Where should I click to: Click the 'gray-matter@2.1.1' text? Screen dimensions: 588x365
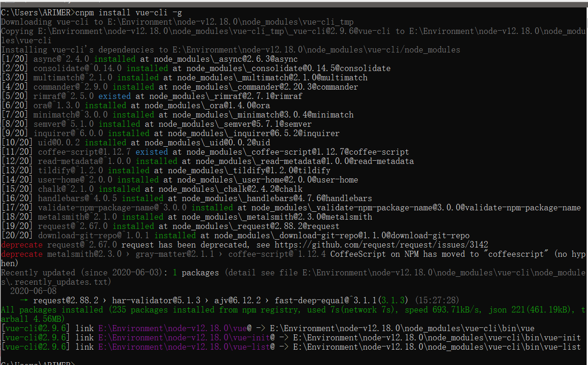coord(175,254)
